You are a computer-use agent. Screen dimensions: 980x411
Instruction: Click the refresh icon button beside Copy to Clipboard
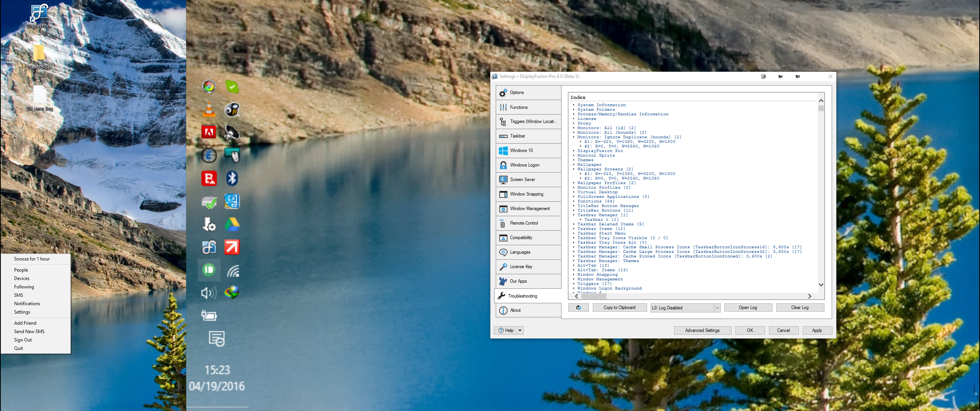click(578, 307)
